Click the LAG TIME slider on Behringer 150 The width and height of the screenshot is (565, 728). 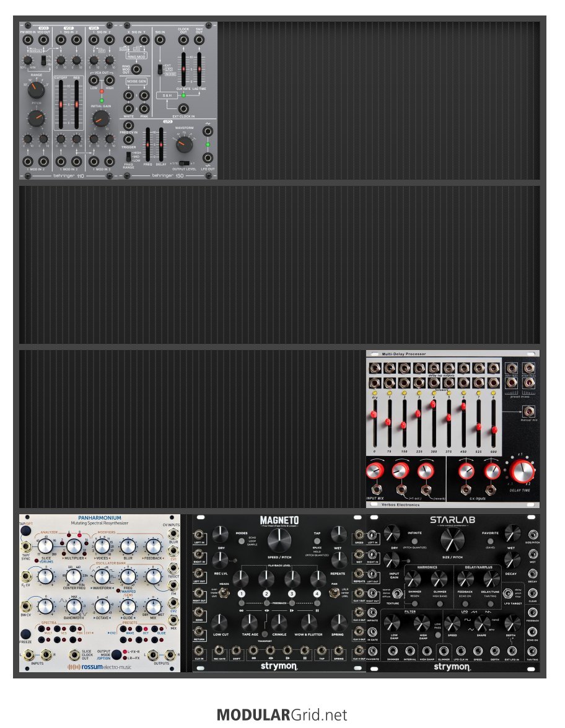199,69
